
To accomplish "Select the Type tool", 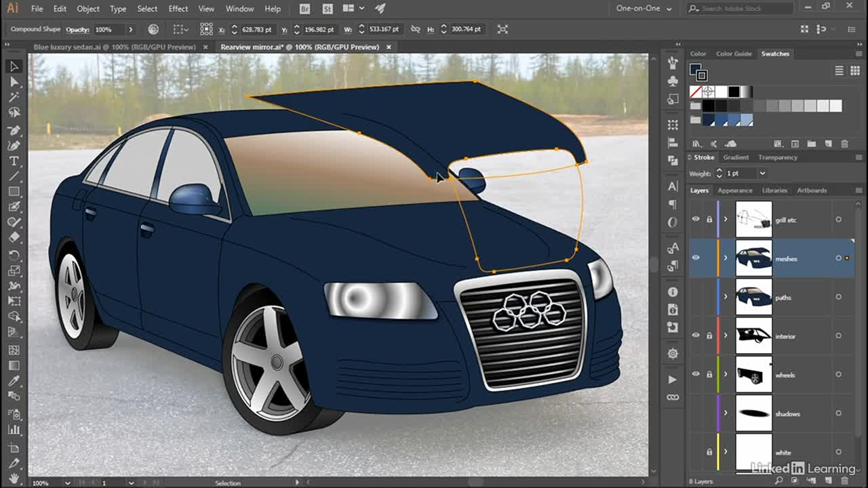I will (14, 161).
